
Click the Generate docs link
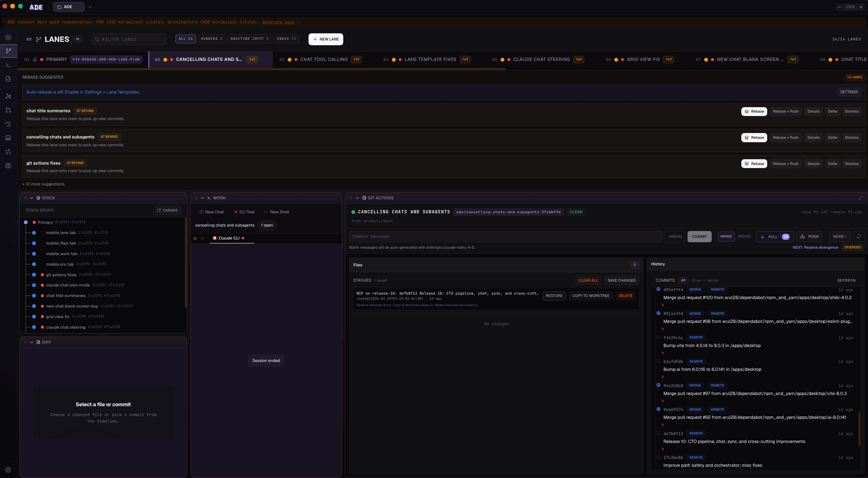point(278,22)
